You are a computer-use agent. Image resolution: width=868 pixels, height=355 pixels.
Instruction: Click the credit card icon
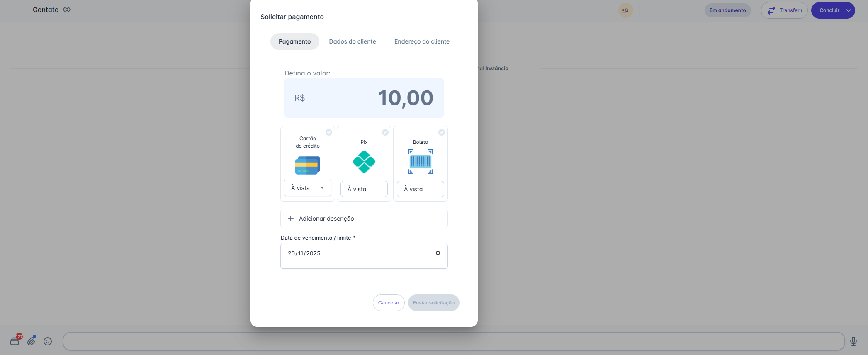pos(308,165)
